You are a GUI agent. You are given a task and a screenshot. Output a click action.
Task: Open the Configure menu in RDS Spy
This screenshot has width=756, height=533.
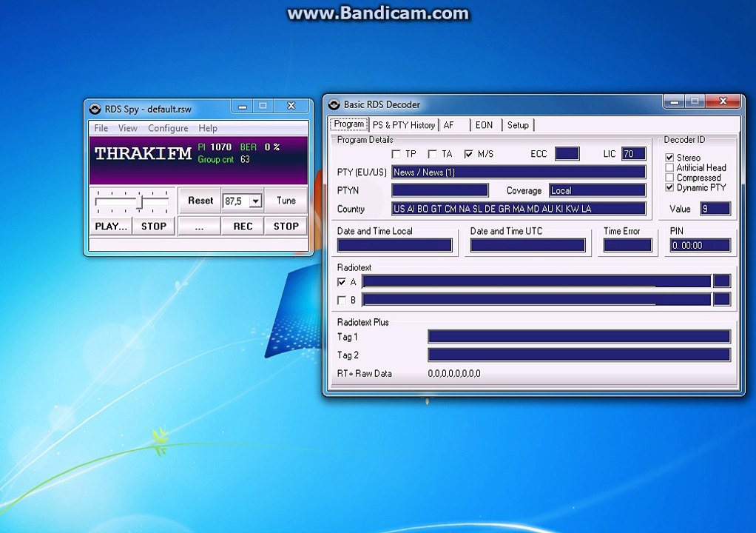click(x=168, y=128)
